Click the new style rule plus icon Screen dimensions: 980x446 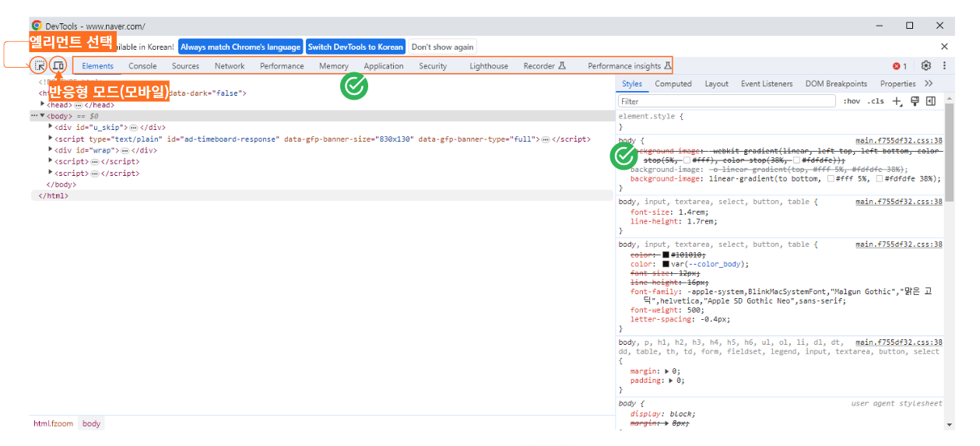(897, 101)
